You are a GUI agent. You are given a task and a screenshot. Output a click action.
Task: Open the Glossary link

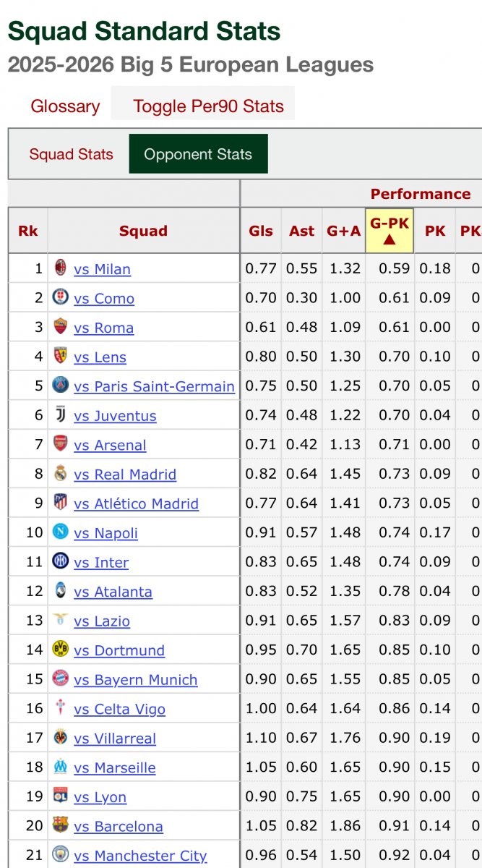65,106
